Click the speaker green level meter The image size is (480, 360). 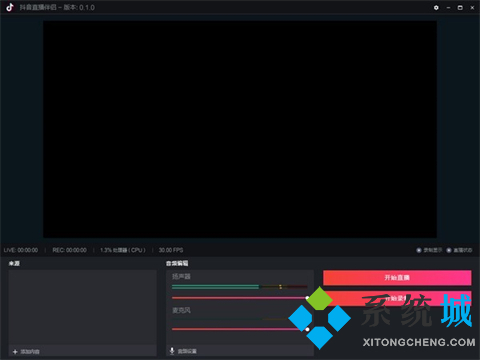point(239,287)
